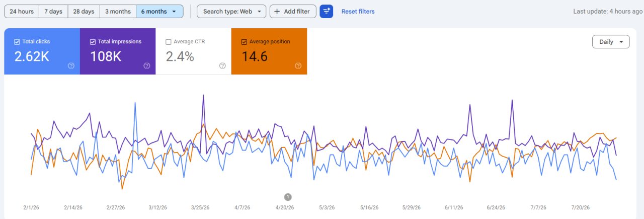The width and height of the screenshot is (644, 219).
Task: Uncheck the Total clicks checkbox
Action: (x=17, y=42)
